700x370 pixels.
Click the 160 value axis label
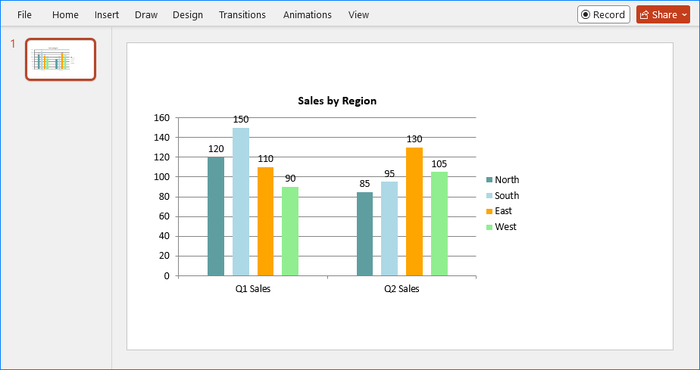(162, 118)
